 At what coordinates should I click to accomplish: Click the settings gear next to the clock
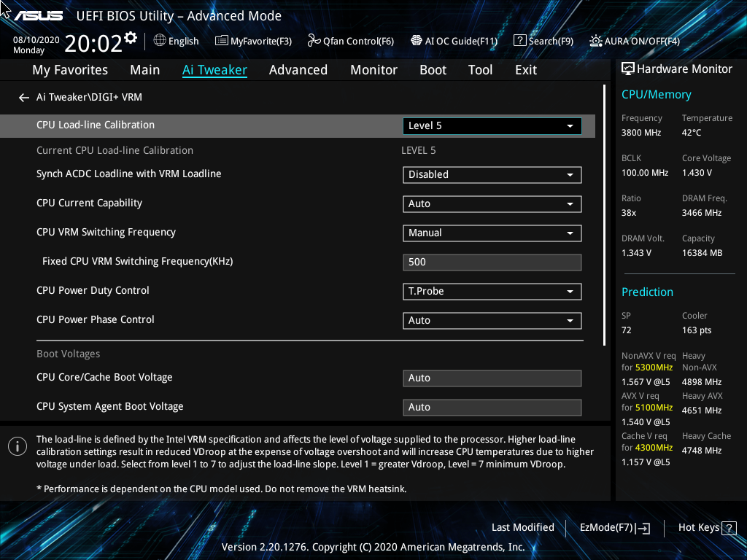(x=130, y=38)
